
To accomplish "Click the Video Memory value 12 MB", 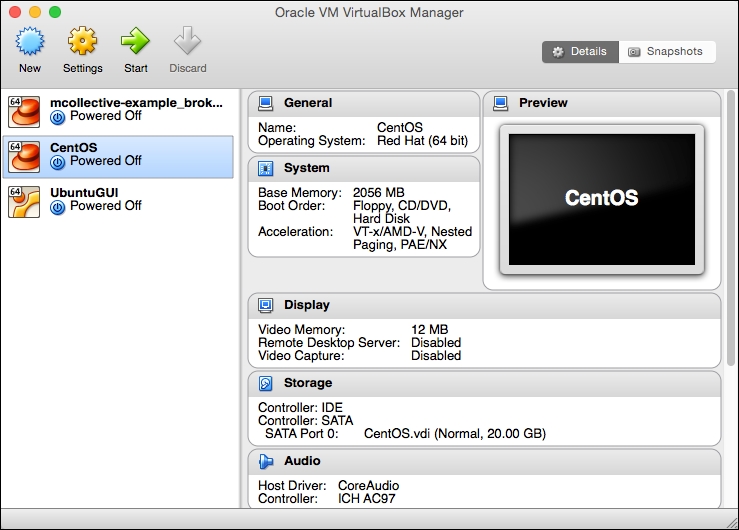I will pos(429,330).
